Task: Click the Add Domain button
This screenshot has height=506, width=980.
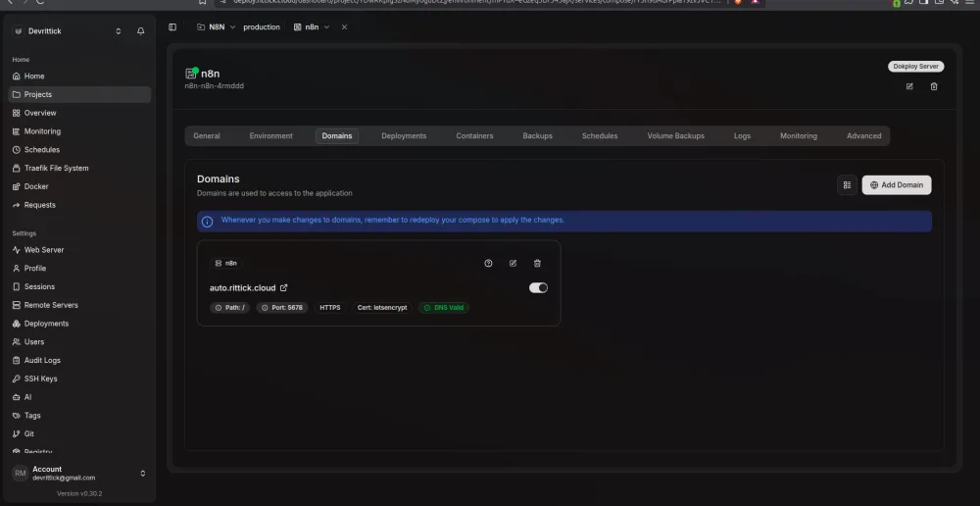Action: (897, 185)
